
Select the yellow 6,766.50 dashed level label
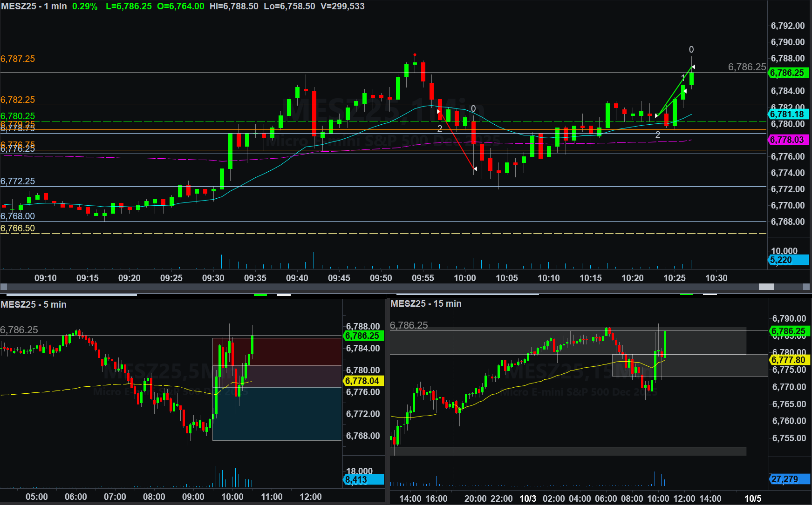tap(18, 229)
